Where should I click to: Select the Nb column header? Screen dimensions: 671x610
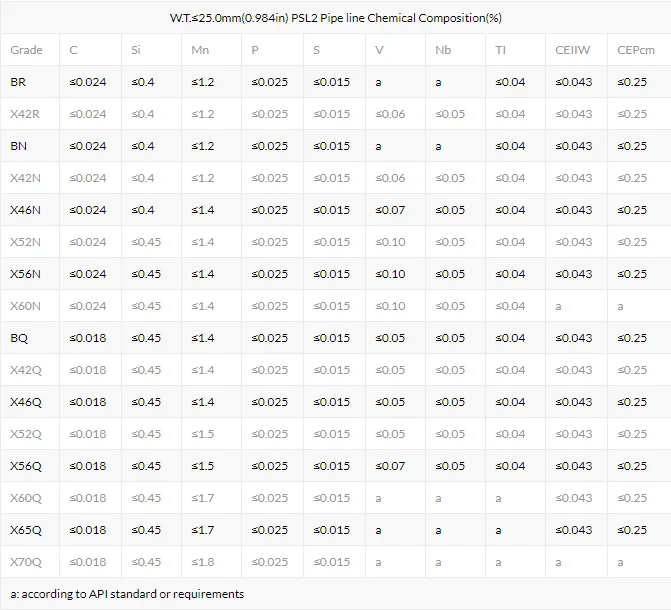[x=443, y=50]
